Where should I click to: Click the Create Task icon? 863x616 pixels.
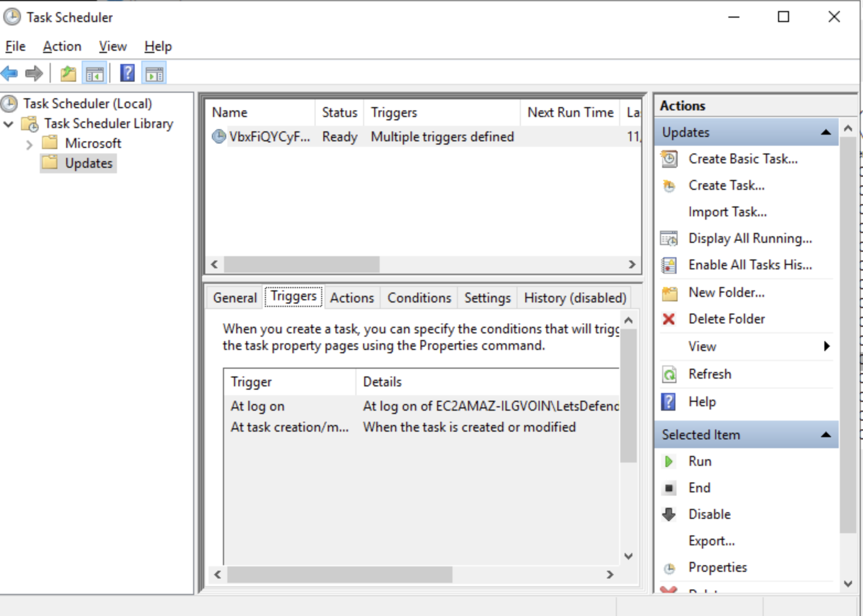669,186
